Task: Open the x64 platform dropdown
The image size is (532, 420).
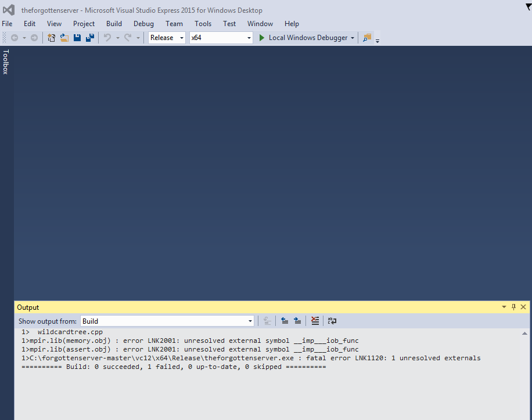Action: [x=221, y=38]
